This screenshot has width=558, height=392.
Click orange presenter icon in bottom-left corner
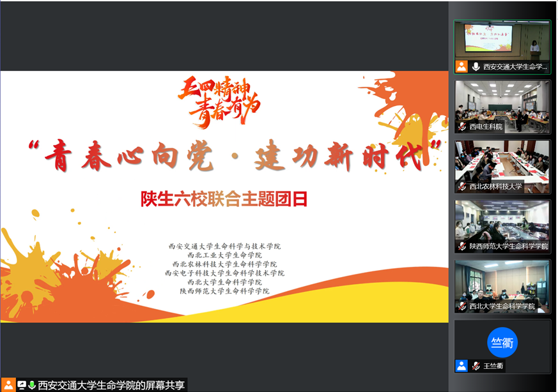pos(8,385)
